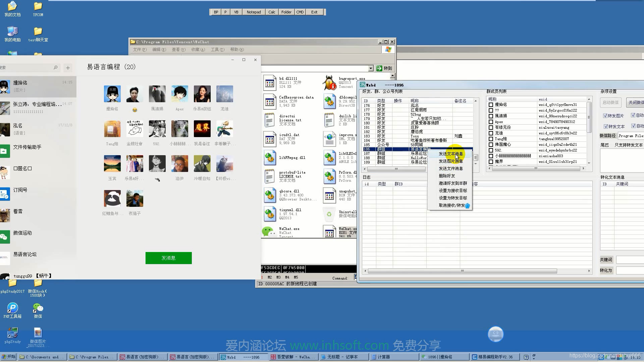Select the improve.xml file icon

pyautogui.click(x=329, y=139)
